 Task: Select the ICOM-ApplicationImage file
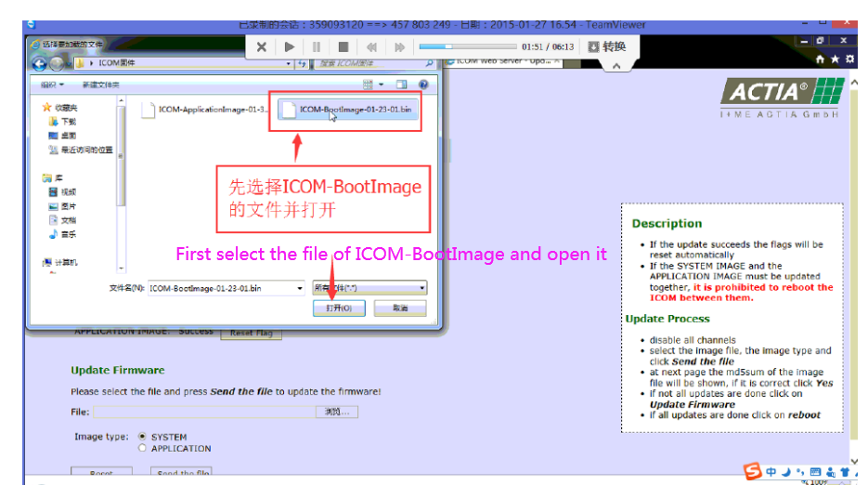(x=203, y=110)
